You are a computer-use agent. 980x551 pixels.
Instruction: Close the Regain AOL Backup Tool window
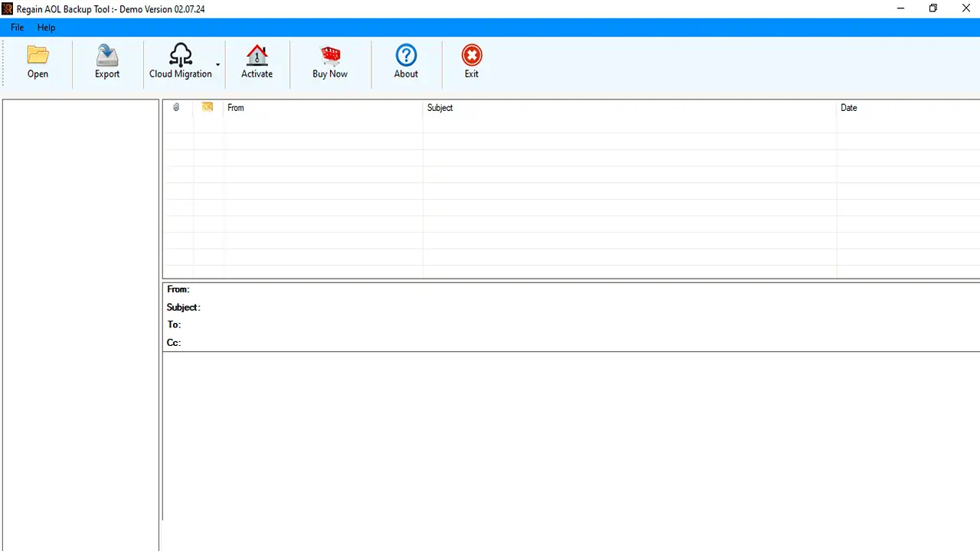pyautogui.click(x=966, y=8)
